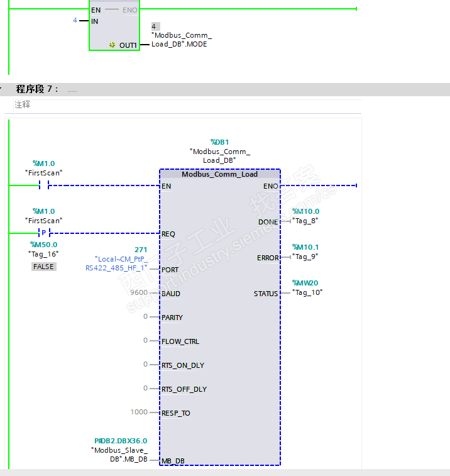Screen dimensions: 450x476
Task: Select Modbus_Comm_Load_DB.MODE operand of the MOVE block
Action: pos(182,40)
